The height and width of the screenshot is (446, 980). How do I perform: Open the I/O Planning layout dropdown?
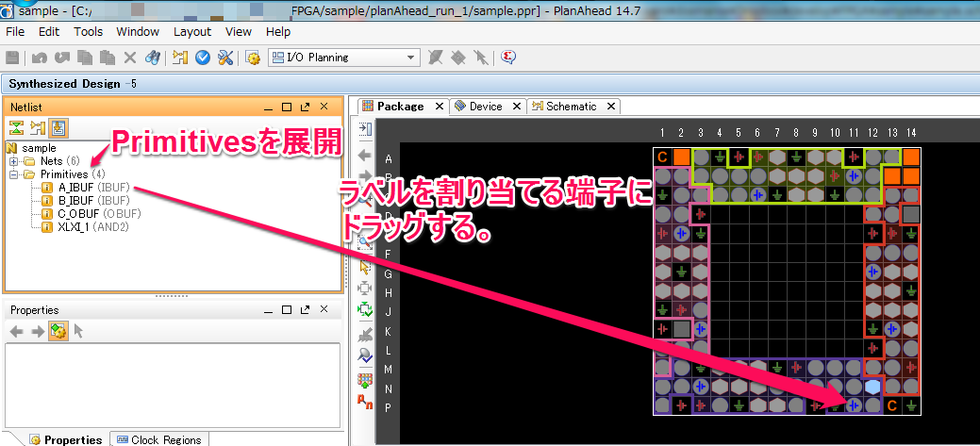343,58
